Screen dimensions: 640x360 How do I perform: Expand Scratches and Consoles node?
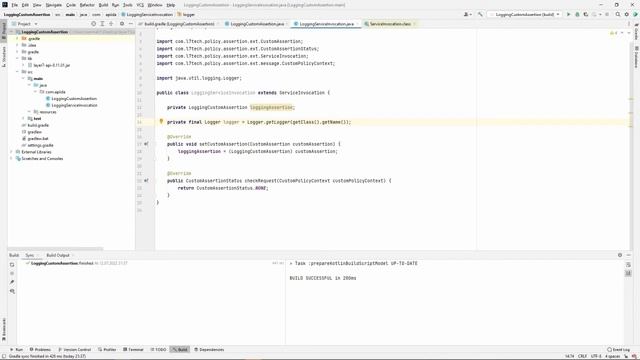tap(11, 158)
